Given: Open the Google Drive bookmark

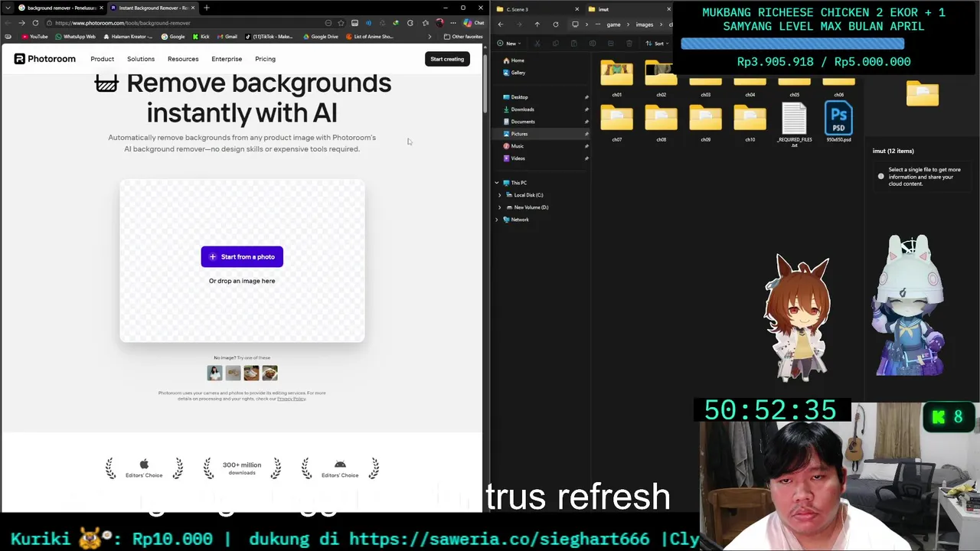Looking at the screenshot, I should point(321,37).
